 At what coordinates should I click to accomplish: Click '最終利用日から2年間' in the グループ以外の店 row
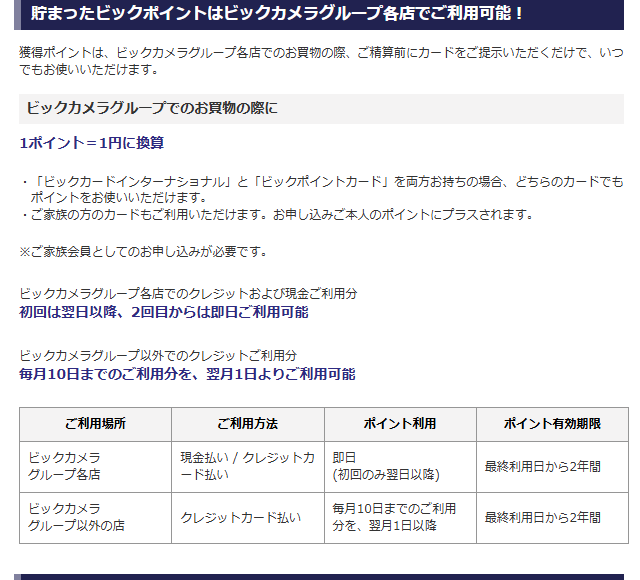pos(543,518)
